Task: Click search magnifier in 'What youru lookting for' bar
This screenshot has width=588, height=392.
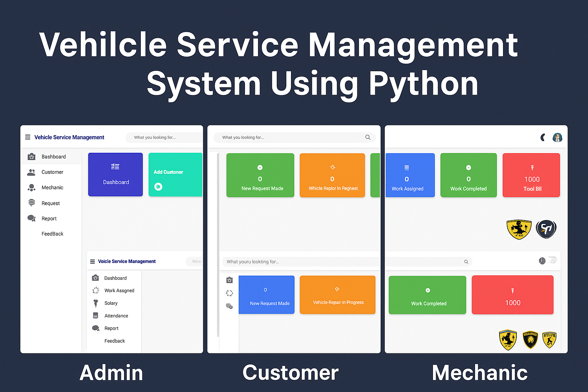Action: pyautogui.click(x=466, y=262)
